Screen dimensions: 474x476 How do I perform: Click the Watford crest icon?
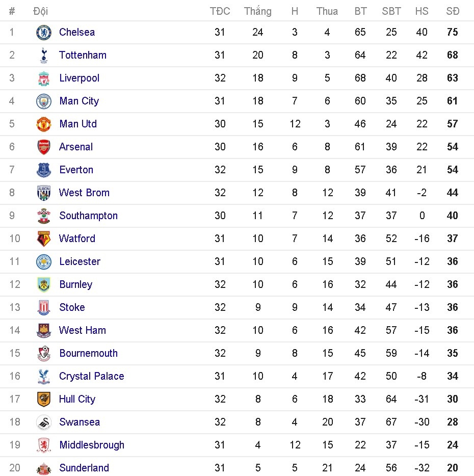point(44,239)
